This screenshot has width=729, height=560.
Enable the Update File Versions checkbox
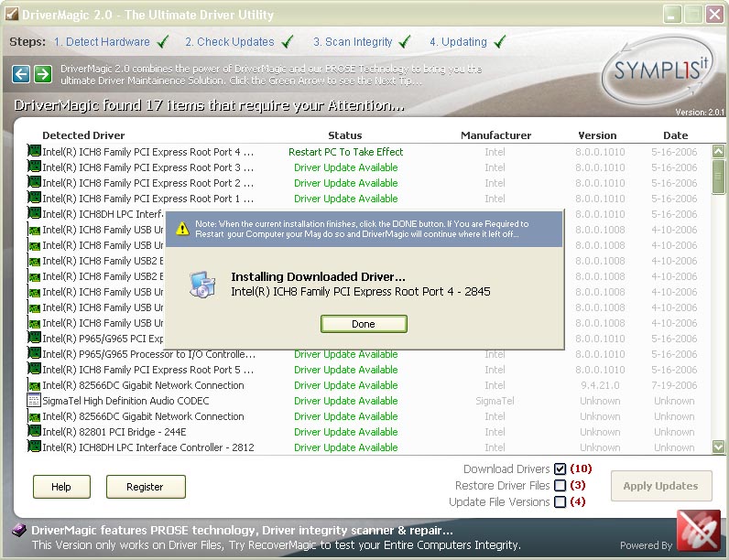pos(560,502)
